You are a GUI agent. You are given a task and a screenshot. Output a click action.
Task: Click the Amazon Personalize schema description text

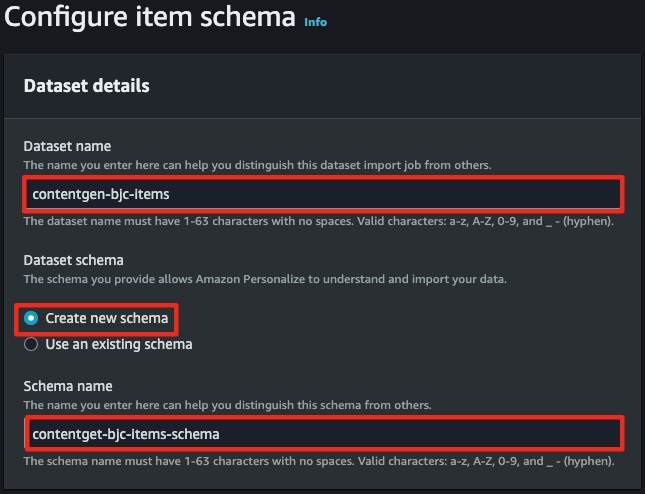click(x=265, y=279)
